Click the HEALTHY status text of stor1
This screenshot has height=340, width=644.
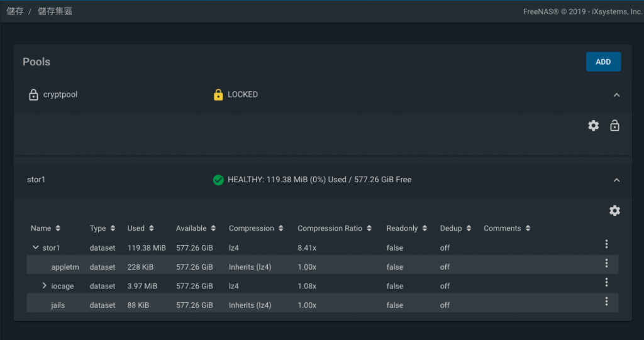click(319, 180)
